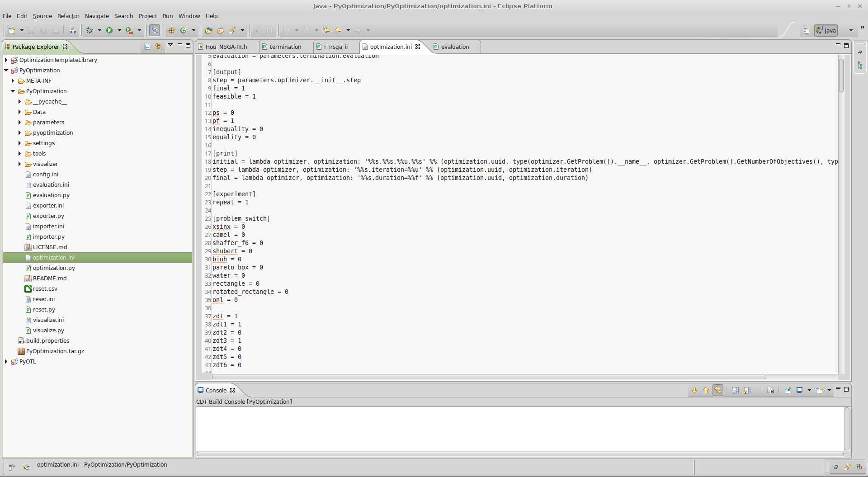Open the File menu
The image size is (868, 477).
click(x=7, y=16)
